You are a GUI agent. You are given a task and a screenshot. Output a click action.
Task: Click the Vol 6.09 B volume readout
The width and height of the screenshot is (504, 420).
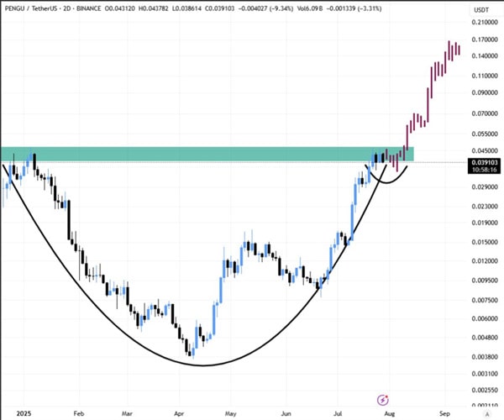point(310,8)
